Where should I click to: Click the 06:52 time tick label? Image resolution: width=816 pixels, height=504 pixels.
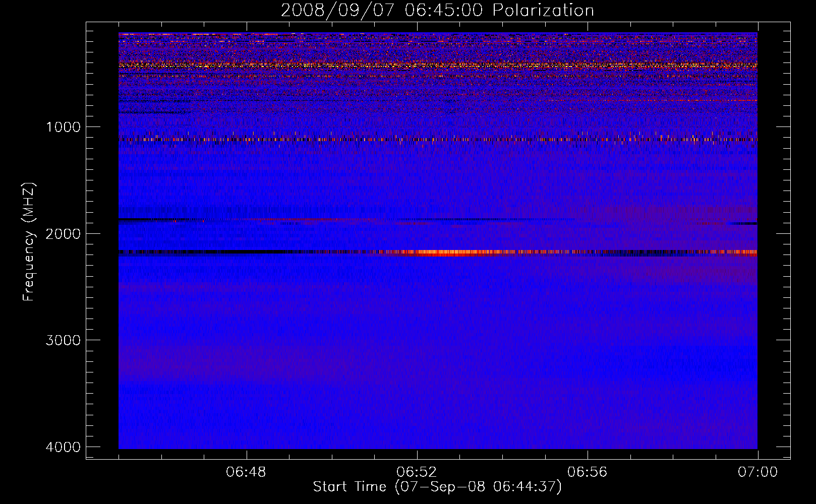click(417, 472)
